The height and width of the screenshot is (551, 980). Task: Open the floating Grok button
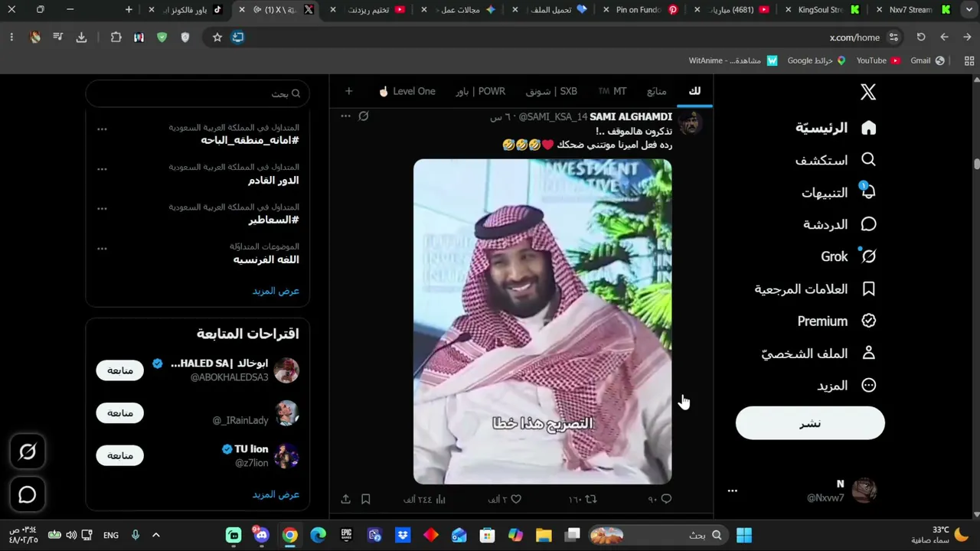pyautogui.click(x=28, y=452)
